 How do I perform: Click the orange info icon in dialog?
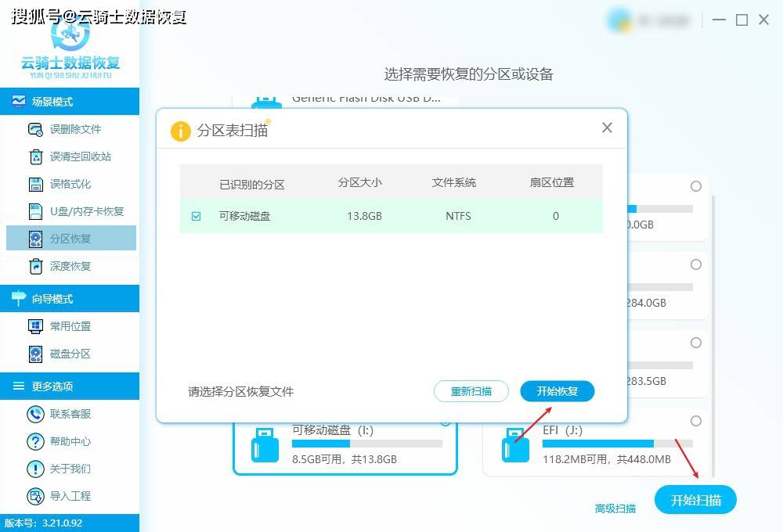point(181,131)
